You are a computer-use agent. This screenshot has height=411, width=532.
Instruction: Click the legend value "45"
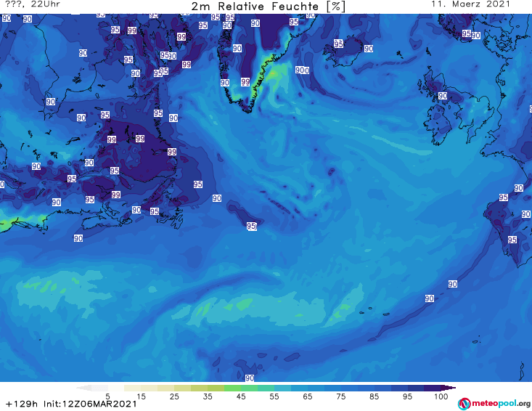click(x=241, y=396)
